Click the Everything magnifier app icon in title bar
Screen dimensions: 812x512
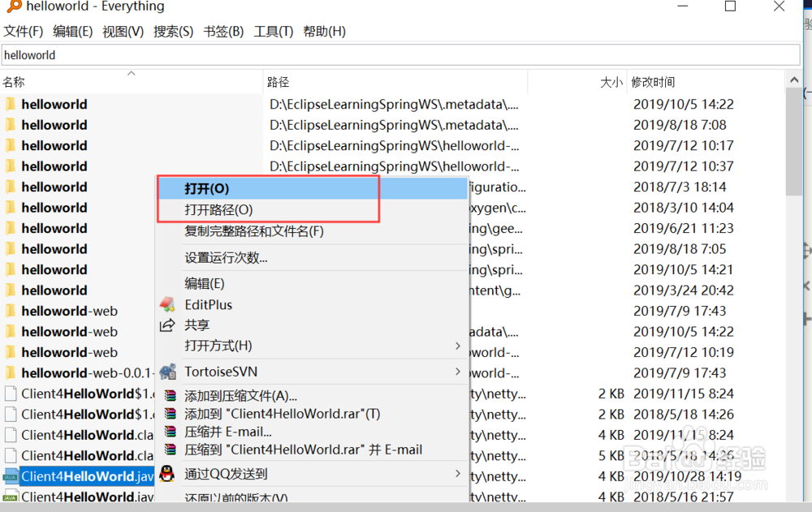coord(14,6)
